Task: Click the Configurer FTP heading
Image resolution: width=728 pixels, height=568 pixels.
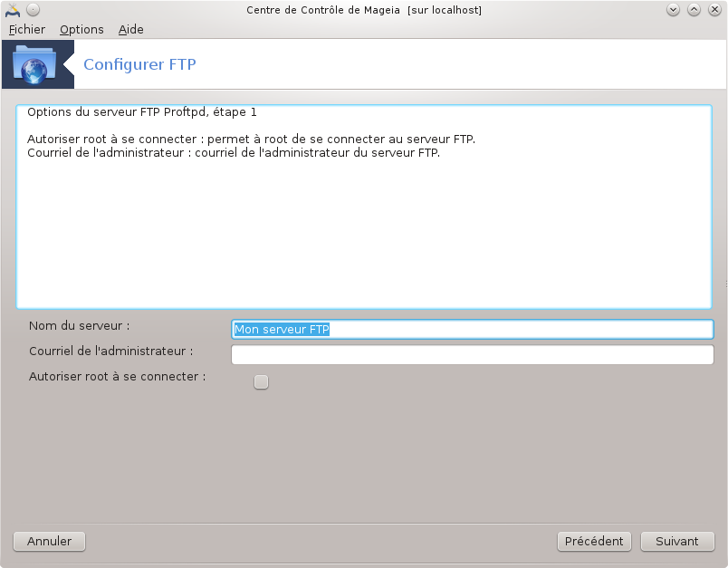Action: coord(139,64)
